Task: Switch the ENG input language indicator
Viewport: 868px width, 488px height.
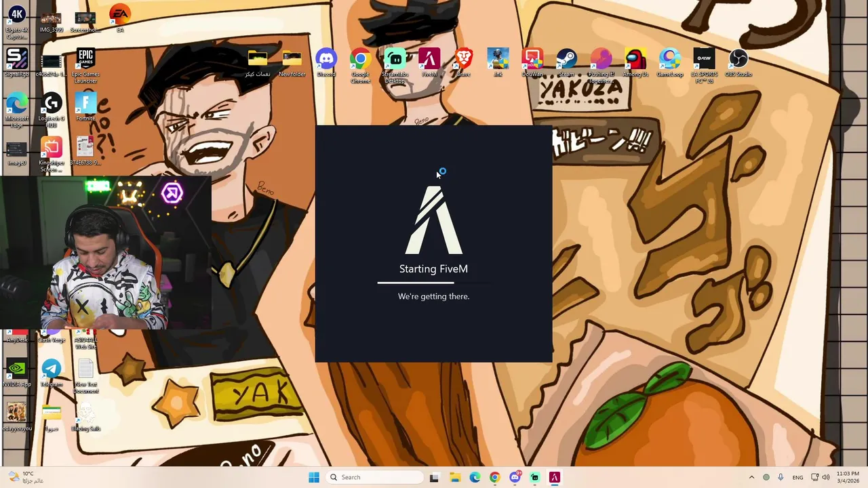Action: click(797, 477)
